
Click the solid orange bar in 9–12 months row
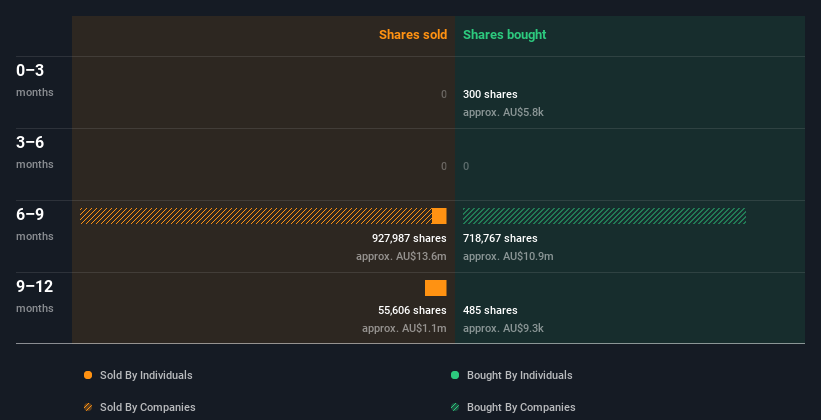pyautogui.click(x=436, y=288)
